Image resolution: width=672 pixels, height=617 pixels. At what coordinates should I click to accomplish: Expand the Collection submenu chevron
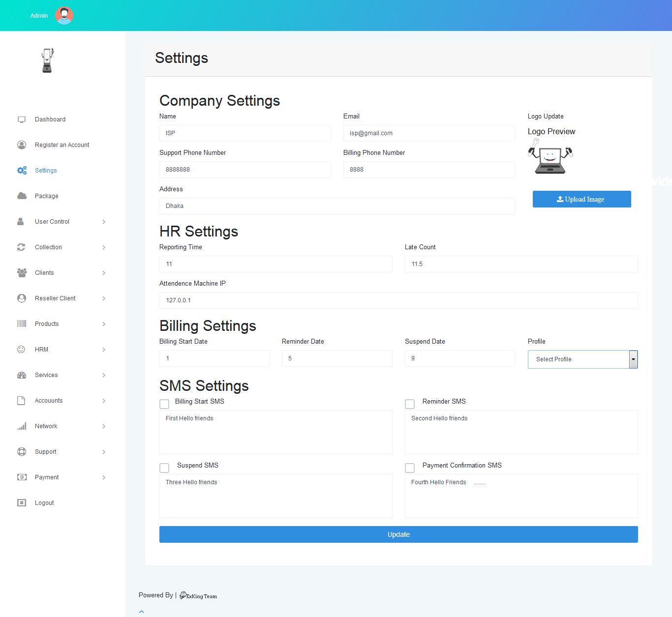[x=104, y=247]
